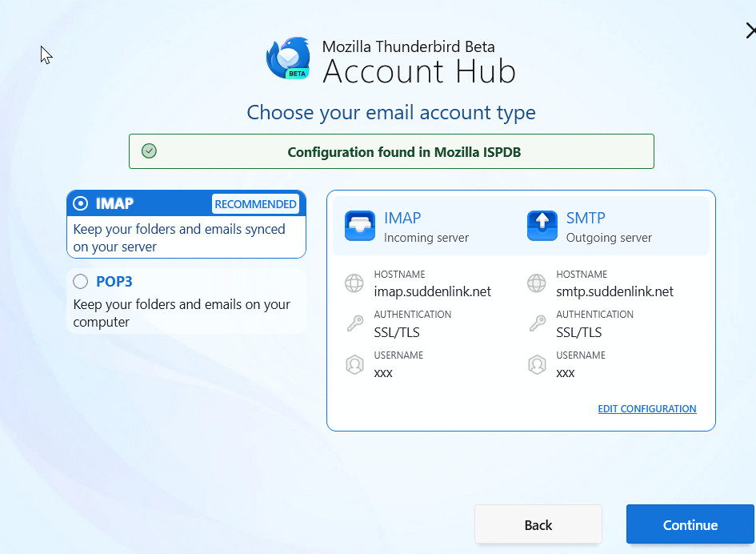The image size is (756, 554).
Task: Select the POP3 account type radio
Action: pos(81,281)
